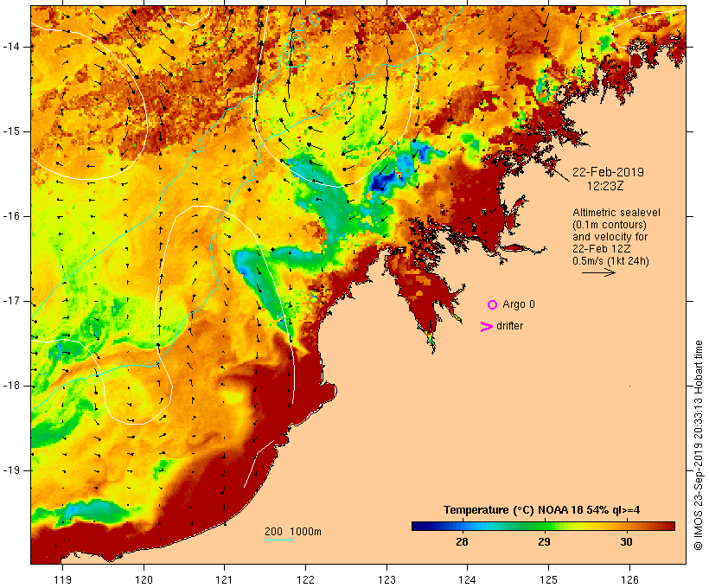Click the 0.5m/s velocity scale arrow
Viewport: 709px width, 588px height.
pos(598,272)
